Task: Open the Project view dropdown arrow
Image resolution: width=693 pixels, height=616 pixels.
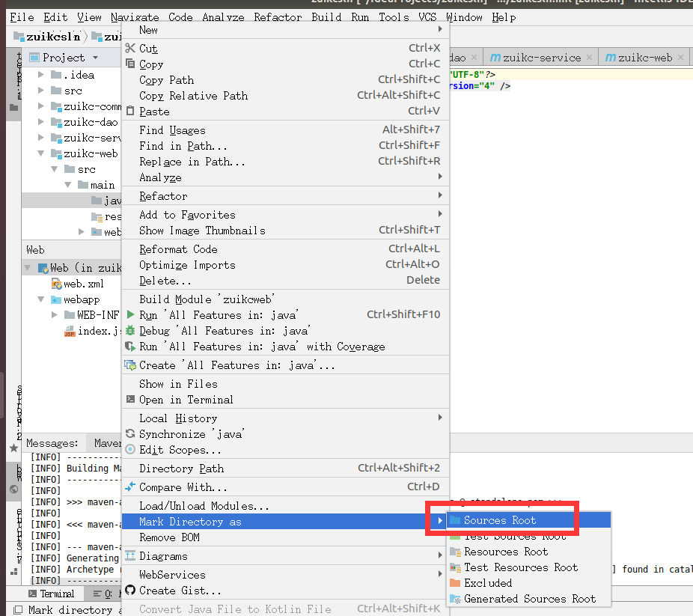Action: pyautogui.click(x=96, y=58)
